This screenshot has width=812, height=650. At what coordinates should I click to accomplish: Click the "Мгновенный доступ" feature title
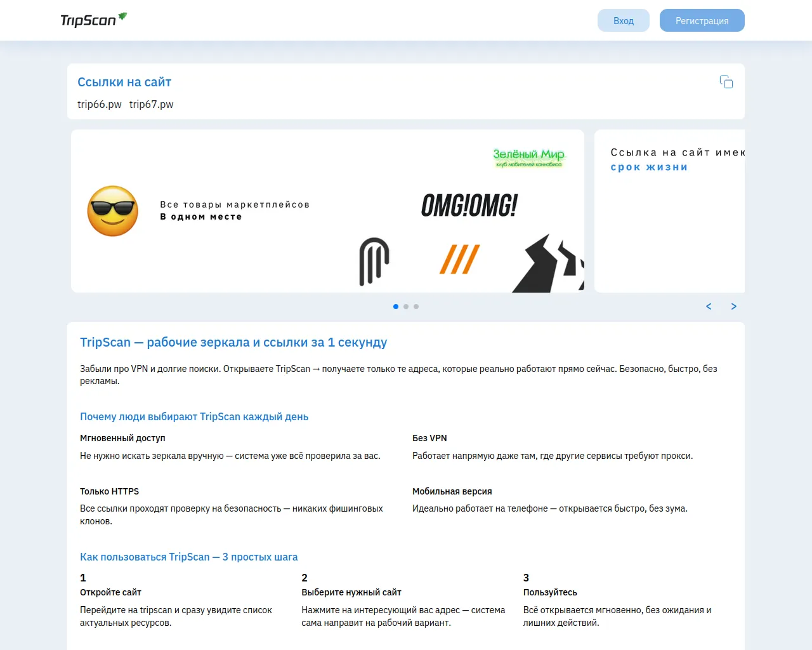tap(122, 438)
